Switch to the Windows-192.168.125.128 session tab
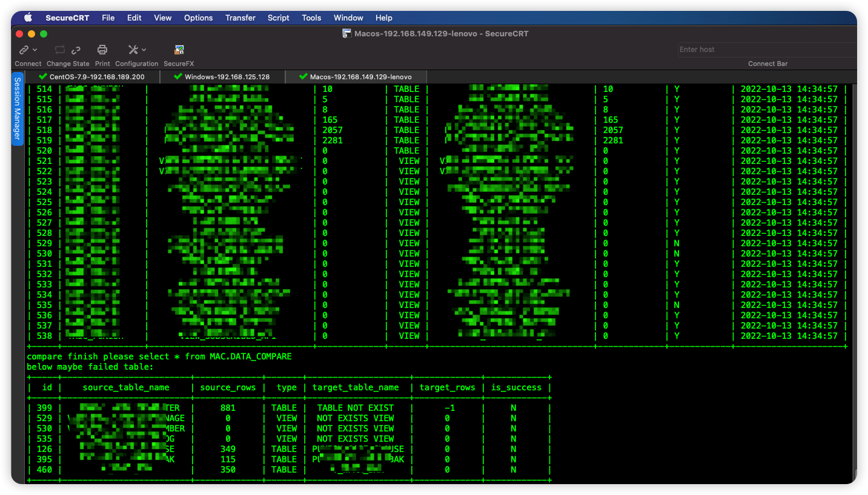 tap(222, 77)
